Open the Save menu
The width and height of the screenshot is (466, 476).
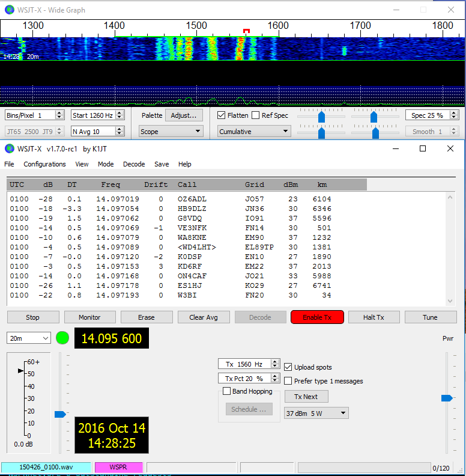(162, 164)
